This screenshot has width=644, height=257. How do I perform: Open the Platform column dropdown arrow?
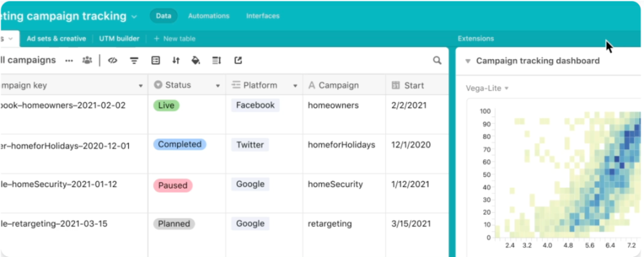295,86
